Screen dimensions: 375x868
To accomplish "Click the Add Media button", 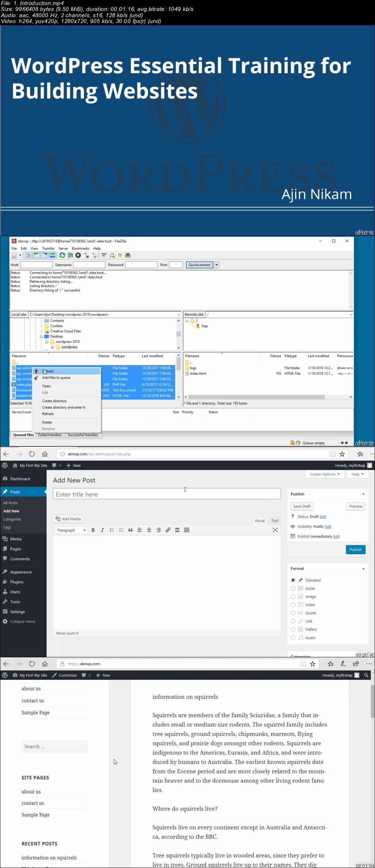I will pos(68,519).
